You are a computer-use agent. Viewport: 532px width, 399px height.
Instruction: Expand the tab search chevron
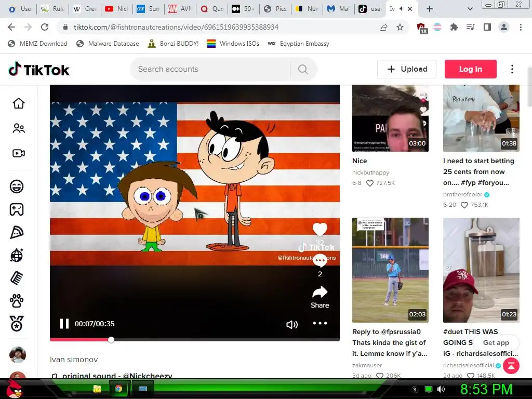click(x=470, y=9)
